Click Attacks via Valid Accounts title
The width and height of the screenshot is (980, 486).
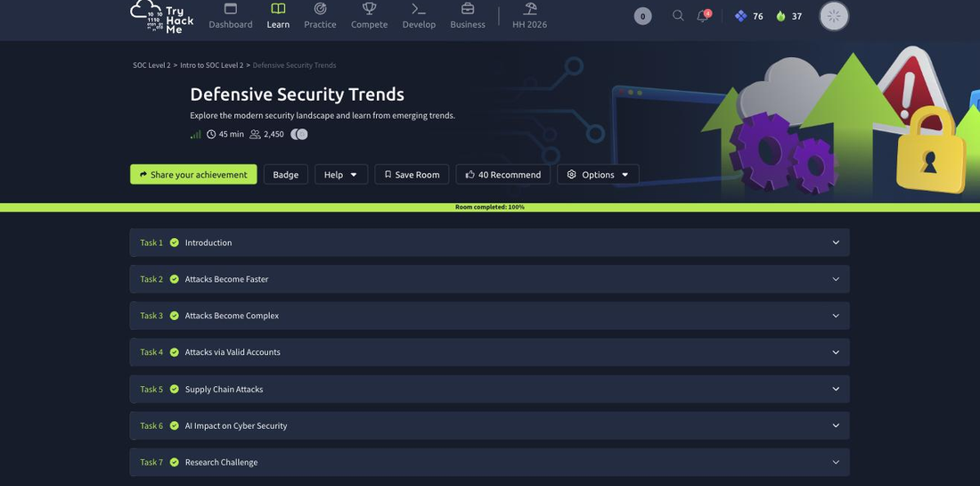tap(233, 352)
